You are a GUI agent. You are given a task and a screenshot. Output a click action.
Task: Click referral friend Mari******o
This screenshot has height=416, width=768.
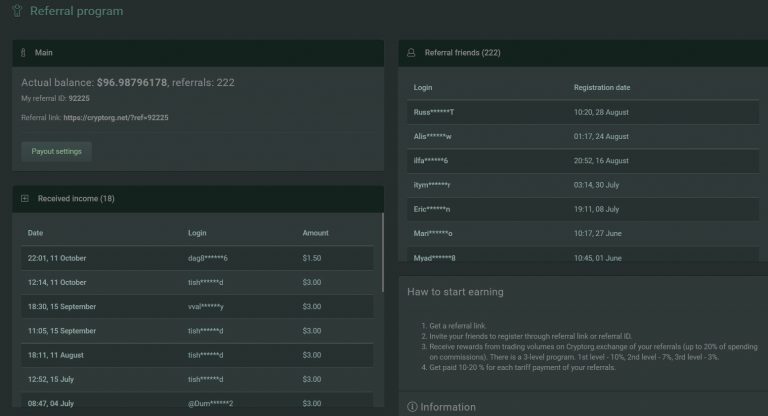tap(433, 234)
